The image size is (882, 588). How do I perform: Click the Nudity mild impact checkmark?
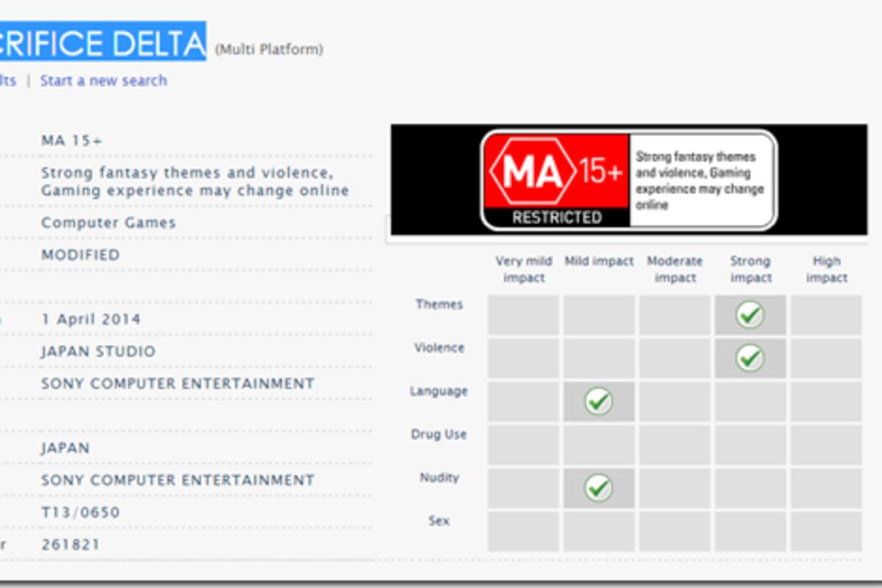tap(598, 487)
